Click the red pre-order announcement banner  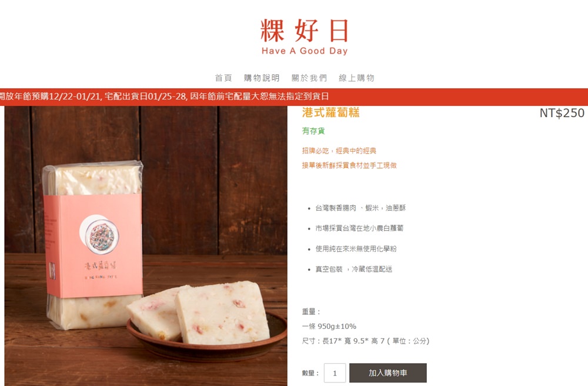294,96
